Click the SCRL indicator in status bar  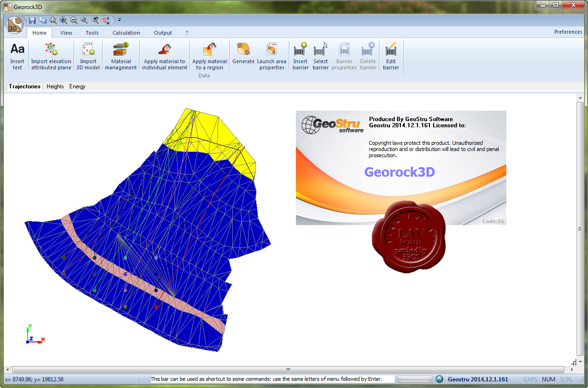[566, 379]
